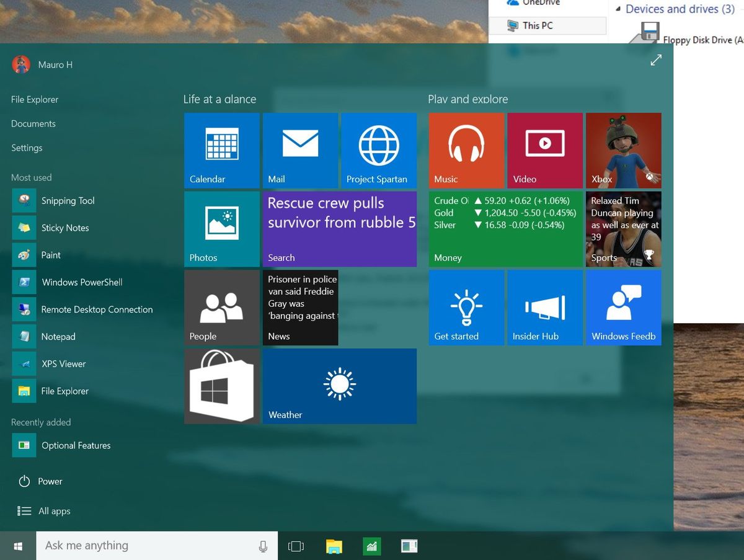Launch the Xbox tile
The width and height of the screenshot is (744, 560).
coord(623,150)
